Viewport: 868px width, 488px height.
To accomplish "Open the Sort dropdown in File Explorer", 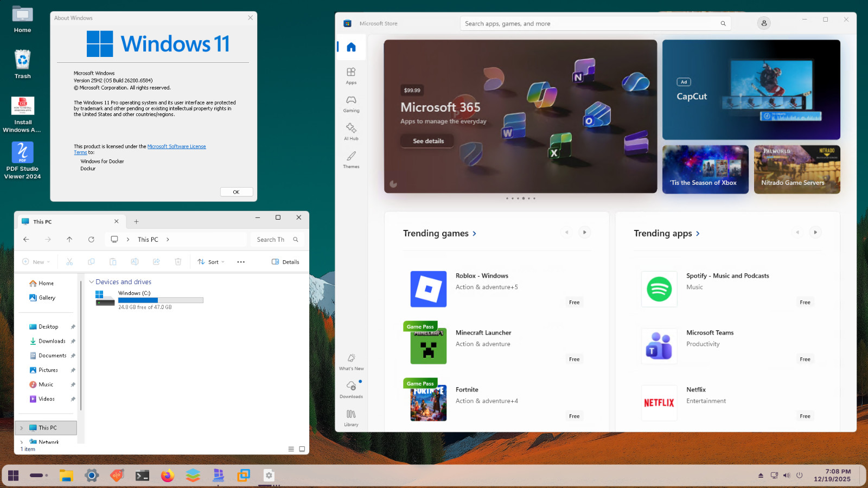I will click(211, 262).
